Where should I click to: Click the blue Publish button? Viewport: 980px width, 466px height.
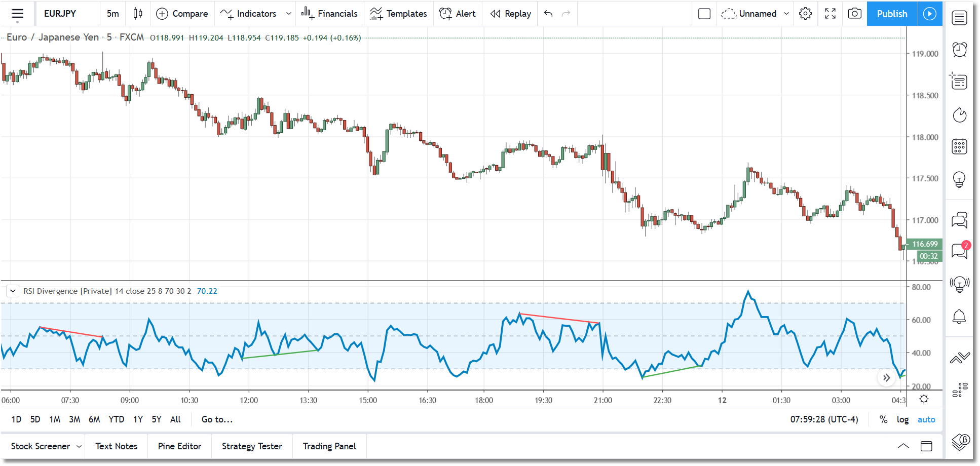(892, 14)
